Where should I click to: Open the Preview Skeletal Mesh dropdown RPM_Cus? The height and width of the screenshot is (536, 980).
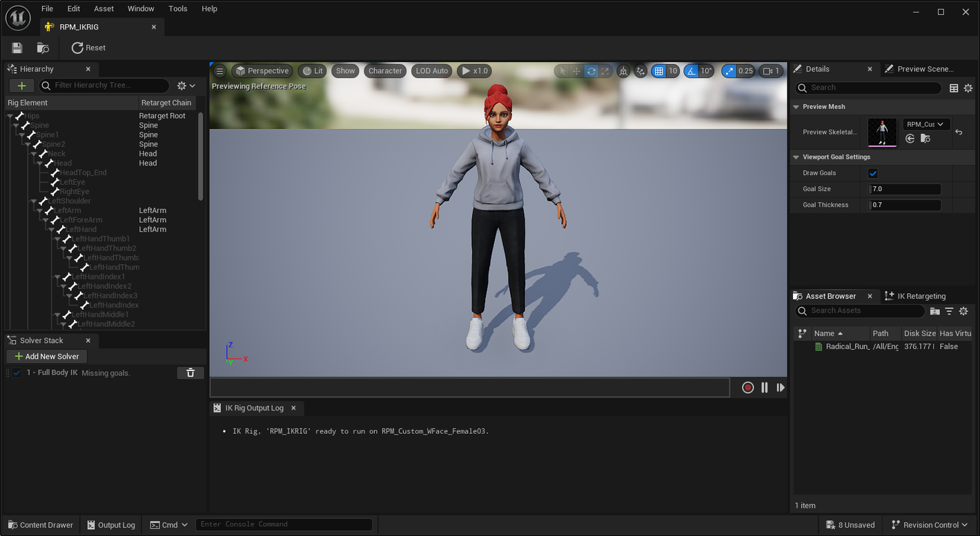[x=926, y=124]
